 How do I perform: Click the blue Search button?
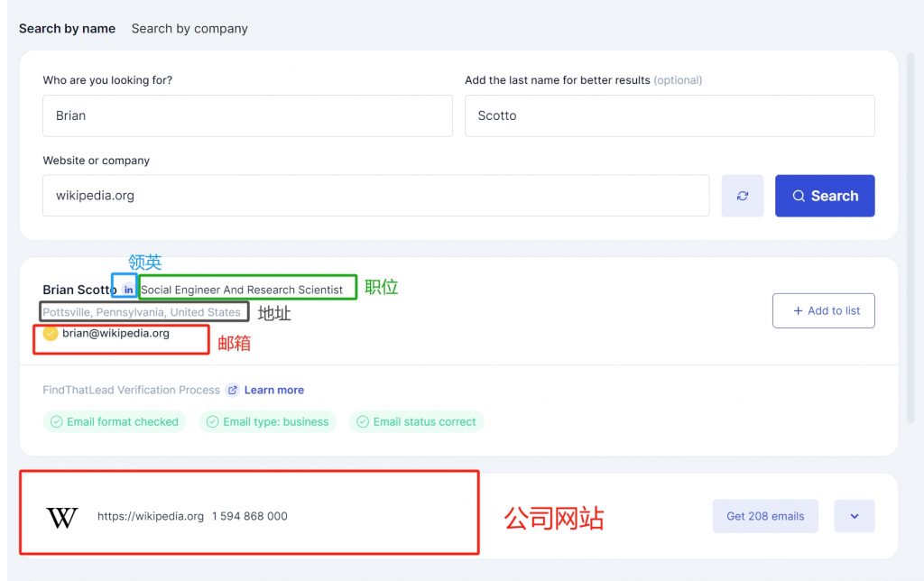pos(825,196)
